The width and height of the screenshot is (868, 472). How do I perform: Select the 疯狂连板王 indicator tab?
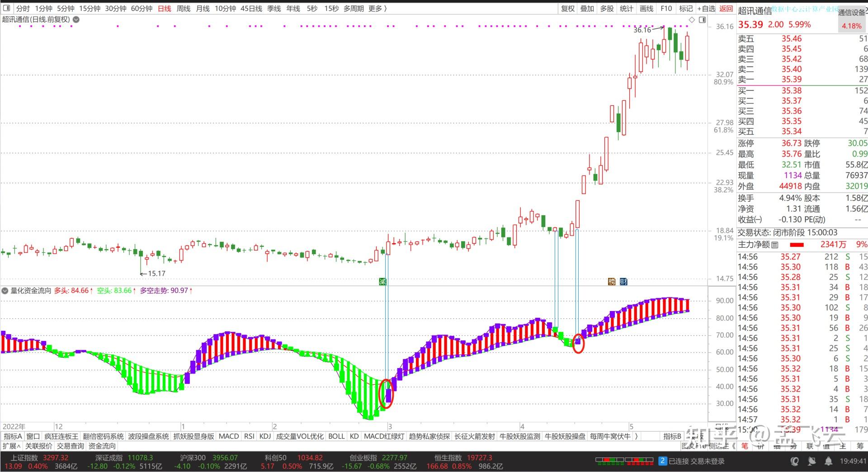pyautogui.click(x=61, y=436)
